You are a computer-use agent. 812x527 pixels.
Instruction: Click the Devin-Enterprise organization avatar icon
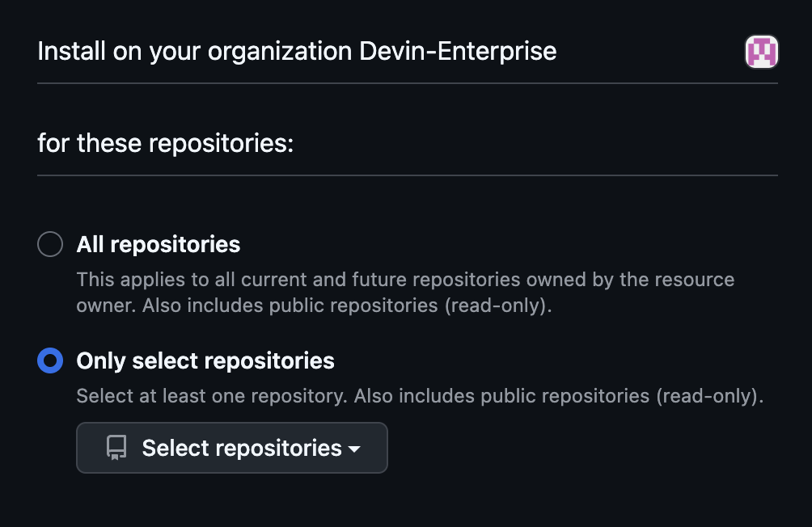(761, 51)
